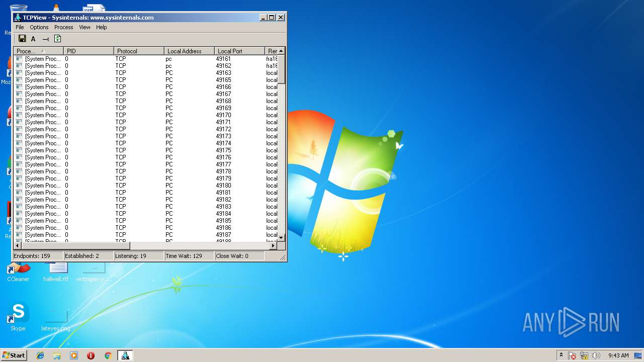
Task: Click the vertical scrollbar up arrow
Action: [281, 51]
